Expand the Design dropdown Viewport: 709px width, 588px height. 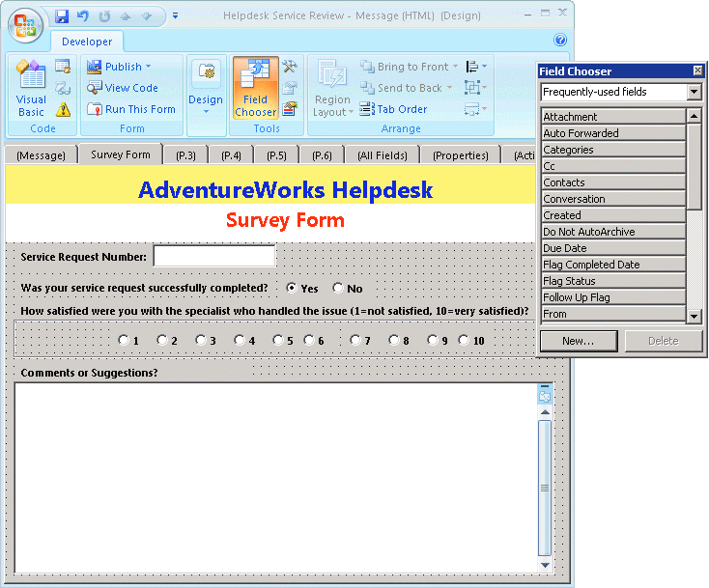[206, 112]
